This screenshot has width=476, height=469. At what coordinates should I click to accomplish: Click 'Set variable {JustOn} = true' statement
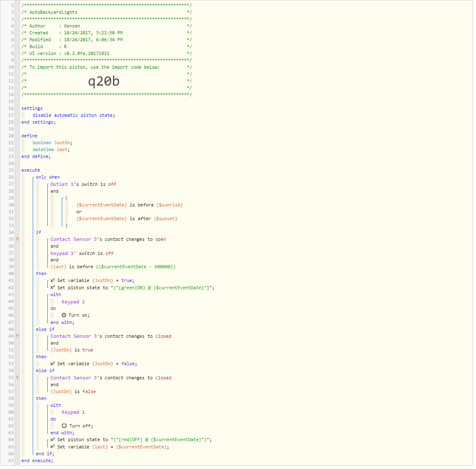click(x=92, y=280)
